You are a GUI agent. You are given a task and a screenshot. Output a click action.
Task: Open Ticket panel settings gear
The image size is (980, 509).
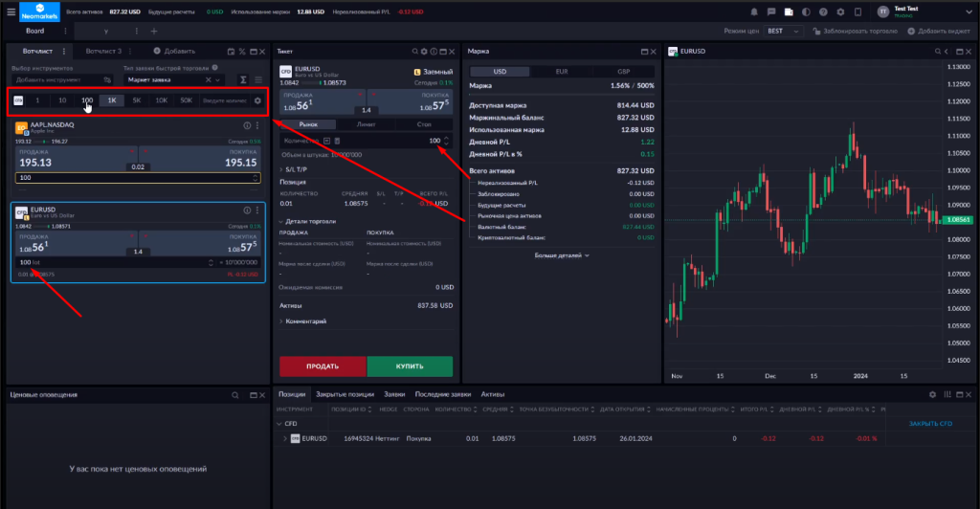click(x=424, y=52)
